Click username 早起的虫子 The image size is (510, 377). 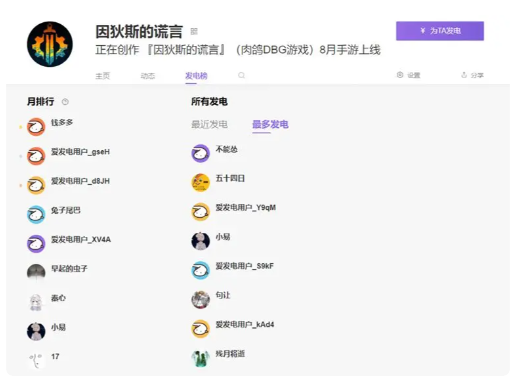(69, 269)
